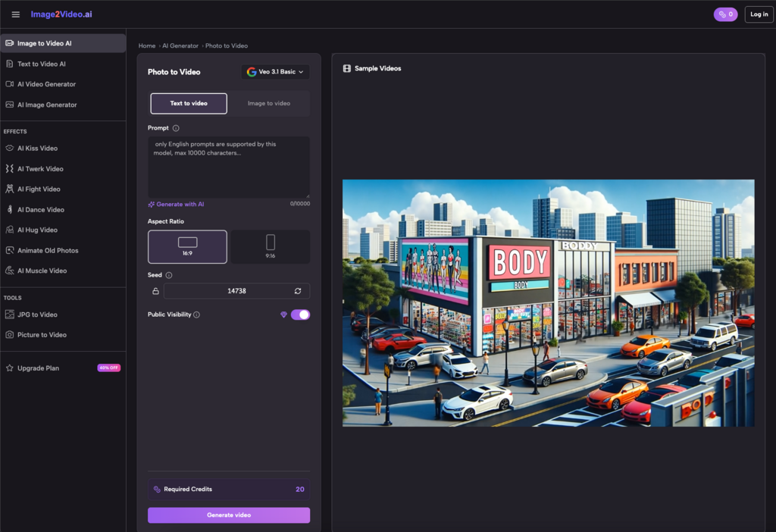This screenshot has width=776, height=532.
Task: Open AI Kiss Video effect
Action: (x=37, y=149)
